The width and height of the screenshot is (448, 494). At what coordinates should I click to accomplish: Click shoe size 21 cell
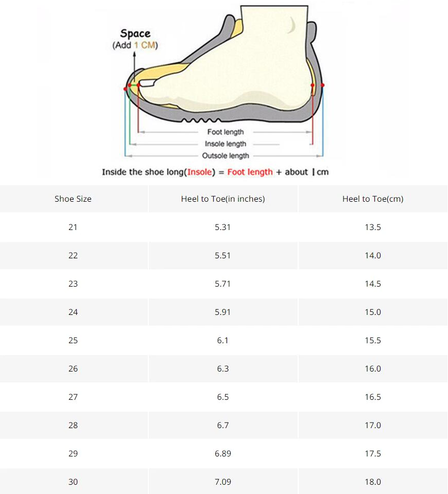[x=73, y=227]
